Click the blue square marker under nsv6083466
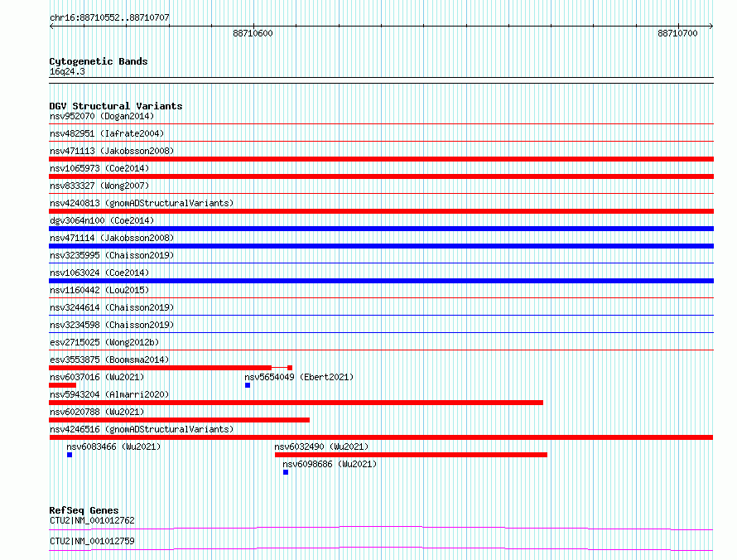The image size is (737, 560). click(x=70, y=455)
